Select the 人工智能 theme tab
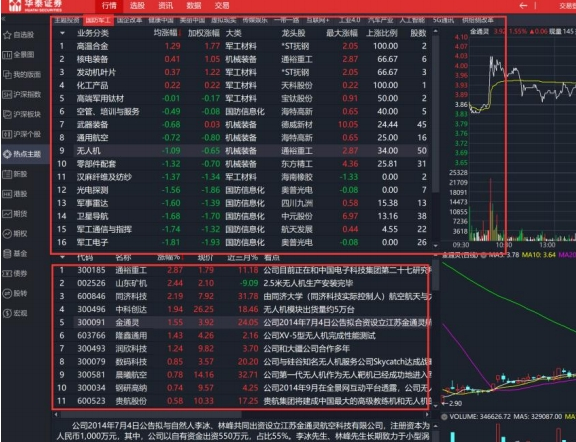 pyautogui.click(x=412, y=20)
